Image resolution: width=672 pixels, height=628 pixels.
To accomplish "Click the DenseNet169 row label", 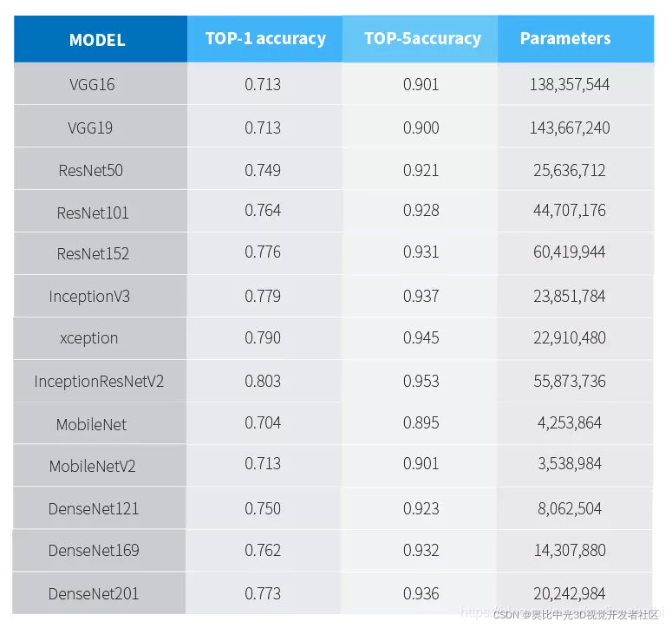I will pyautogui.click(x=94, y=551).
